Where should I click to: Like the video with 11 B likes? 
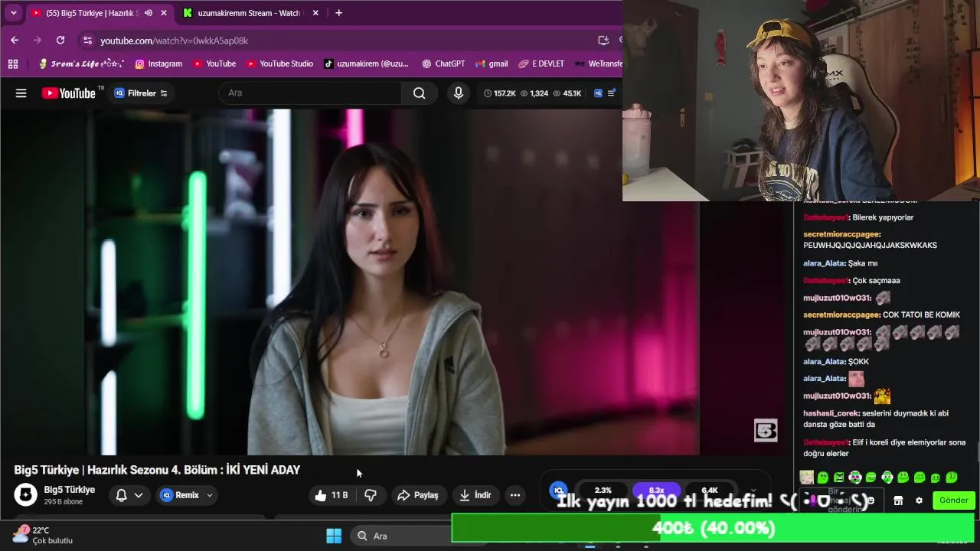[x=331, y=495]
